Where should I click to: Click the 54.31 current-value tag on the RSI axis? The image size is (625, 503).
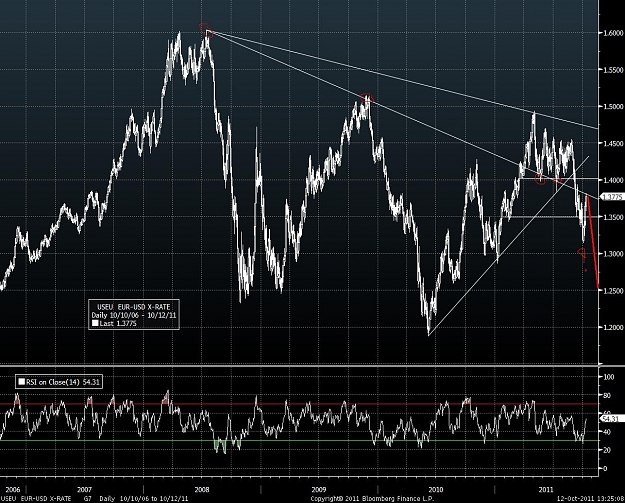[x=610, y=419]
